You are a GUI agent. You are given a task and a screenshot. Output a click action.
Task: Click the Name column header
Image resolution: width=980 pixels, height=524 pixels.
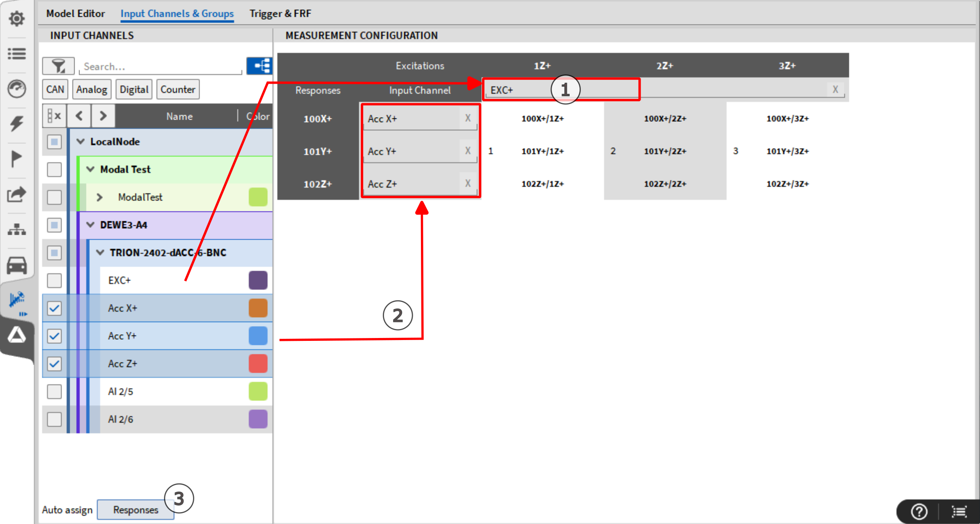[179, 116]
